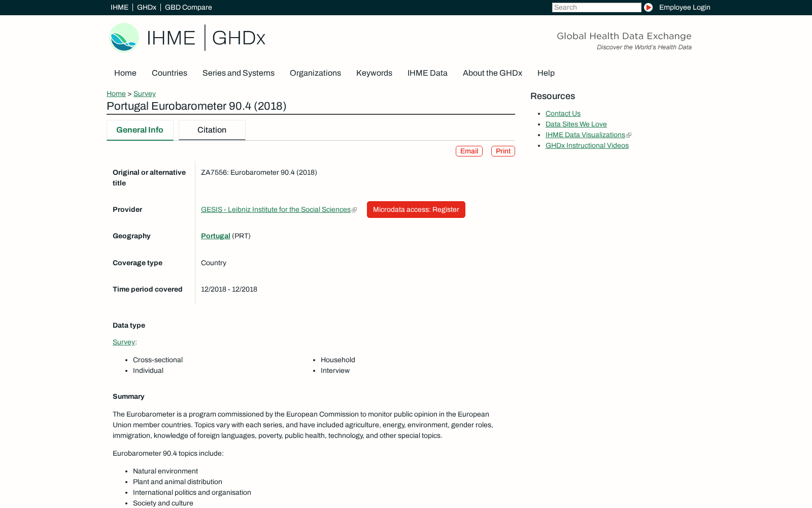Click the red search submit arrow

[648, 7]
